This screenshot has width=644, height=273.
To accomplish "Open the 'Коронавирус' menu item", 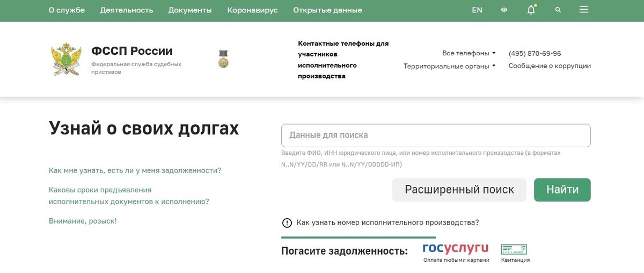I will tap(252, 10).
